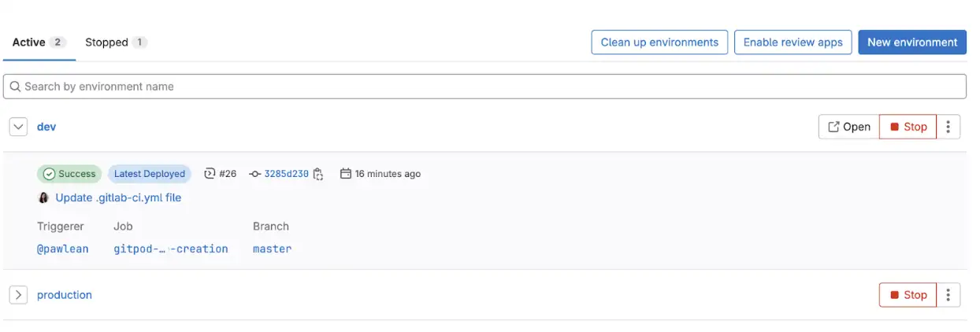
Task: Copy the commit SHA with clipboard icon
Action: 318,175
